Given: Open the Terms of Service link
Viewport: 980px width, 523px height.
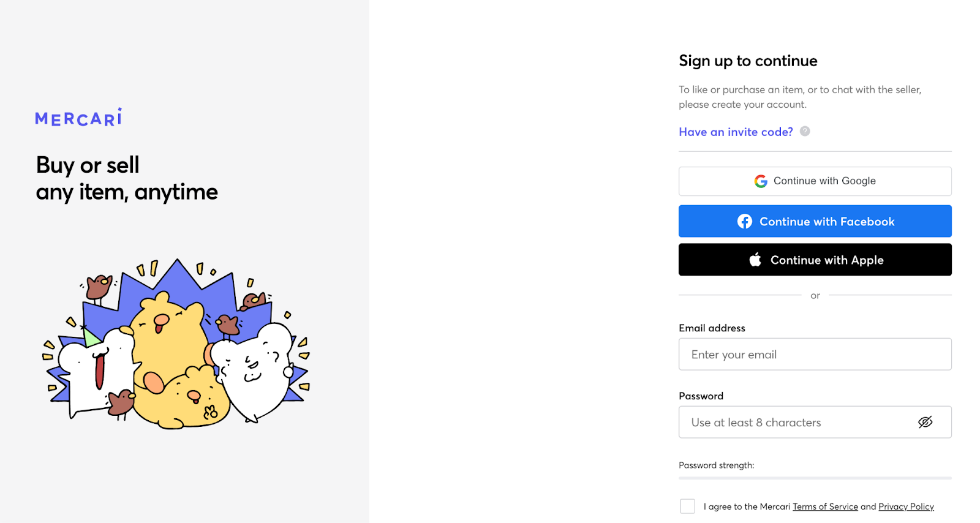Looking at the screenshot, I should [x=825, y=506].
